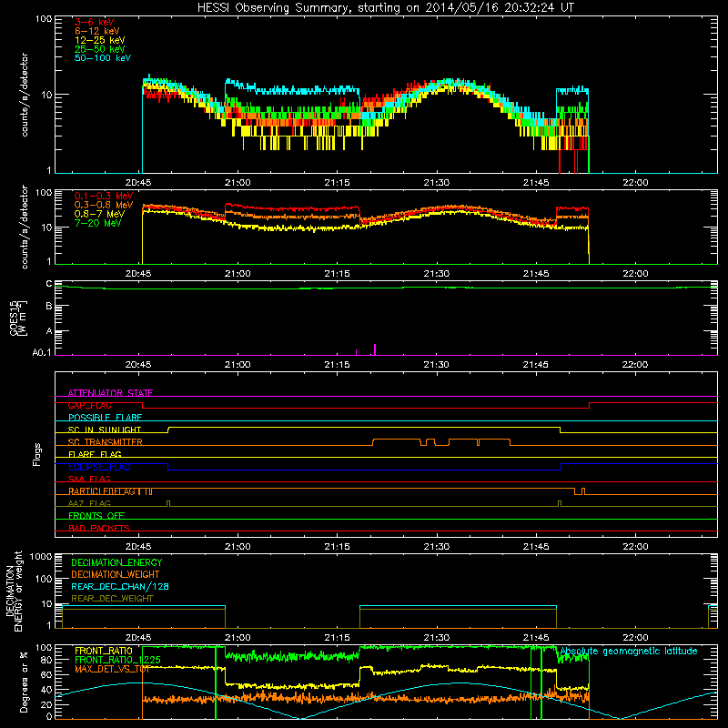Click the Absolute geomagnetic latitude label

pos(629,652)
